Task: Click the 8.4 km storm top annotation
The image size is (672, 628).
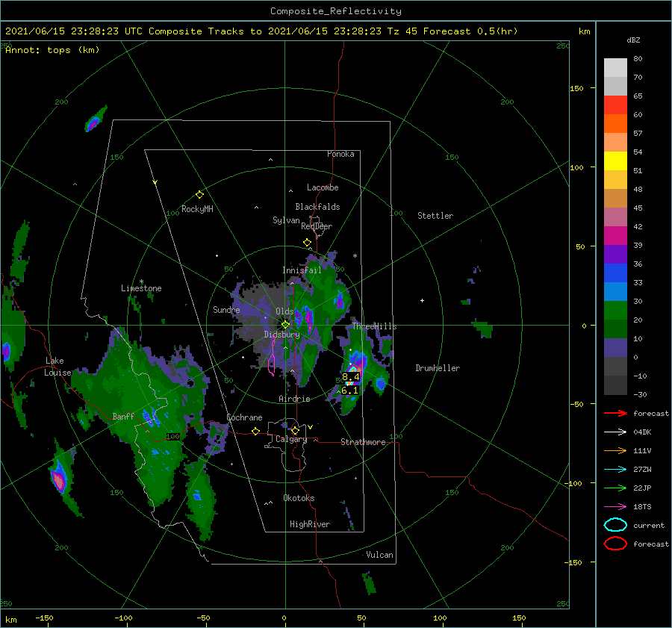Action: pyautogui.click(x=351, y=377)
